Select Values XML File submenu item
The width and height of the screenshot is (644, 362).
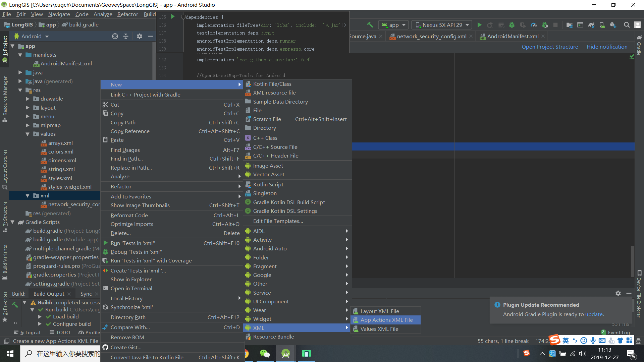pos(385,329)
